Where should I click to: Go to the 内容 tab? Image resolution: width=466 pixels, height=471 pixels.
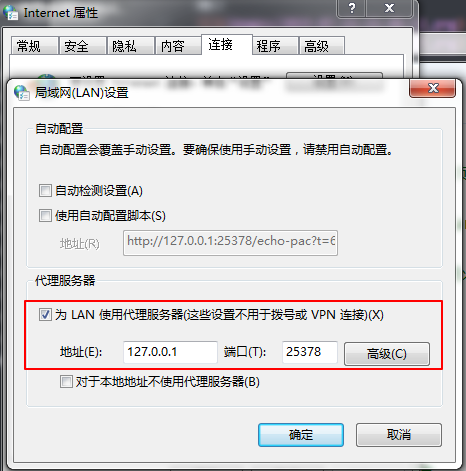point(178,46)
